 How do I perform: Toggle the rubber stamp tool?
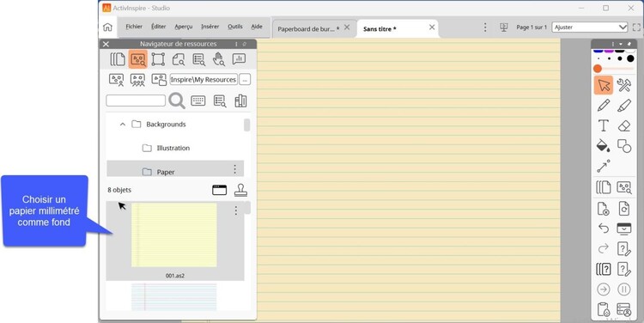(x=240, y=190)
